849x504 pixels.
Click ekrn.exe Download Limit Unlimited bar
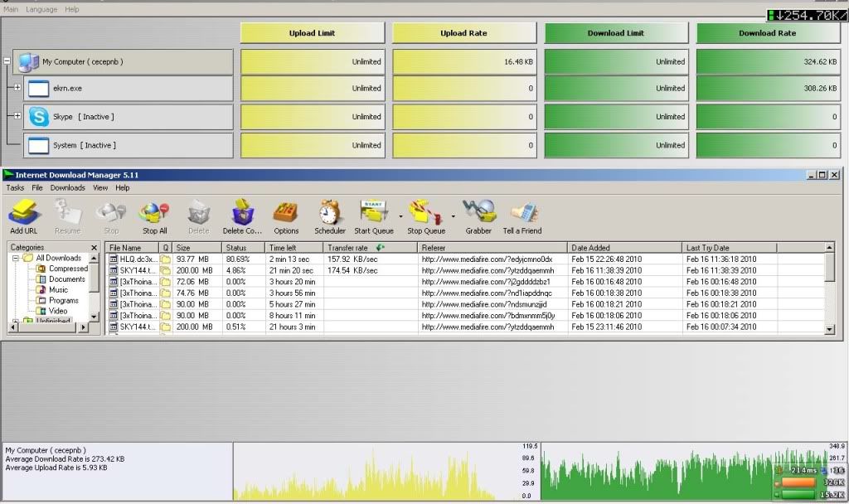click(x=616, y=88)
